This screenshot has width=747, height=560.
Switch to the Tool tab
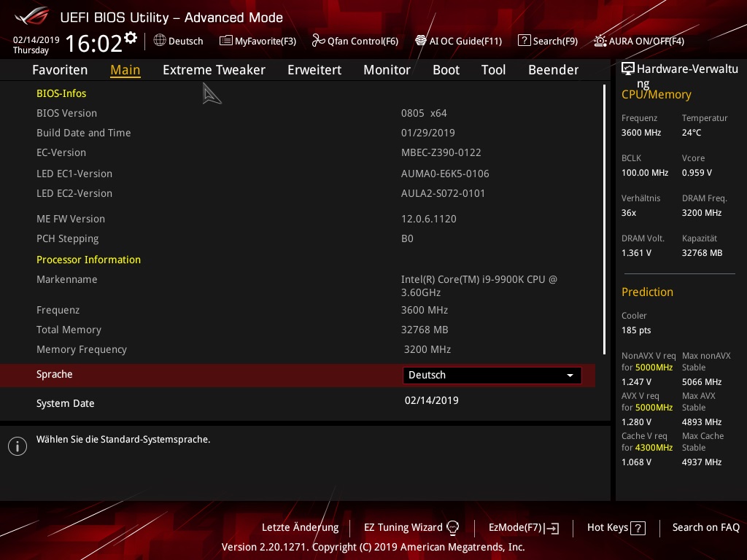[x=493, y=70]
